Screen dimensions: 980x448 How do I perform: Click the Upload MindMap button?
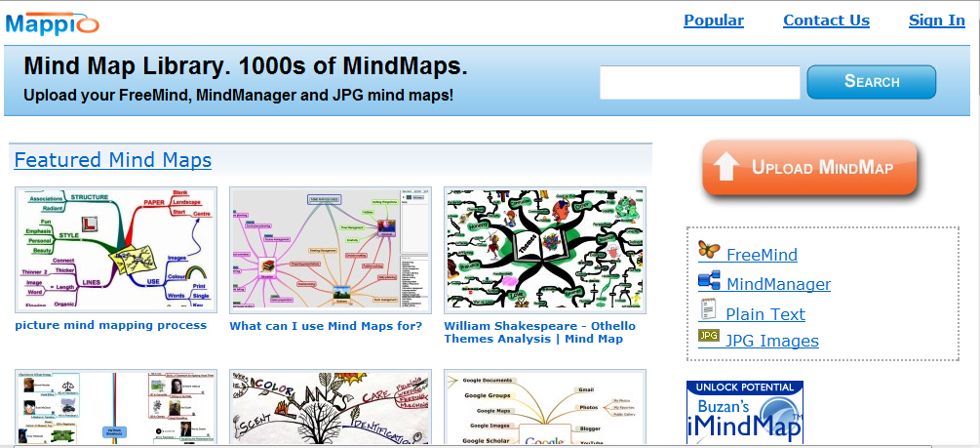click(809, 168)
